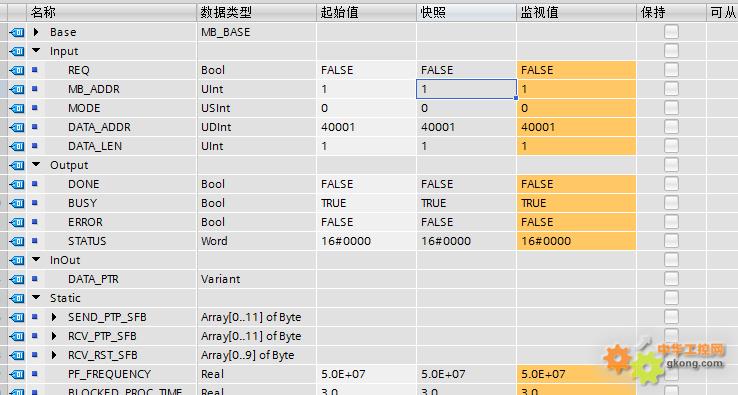This screenshot has height=395, width=738.
Task: Toggle the retain checkbox for the DONE row
Action: point(672,184)
